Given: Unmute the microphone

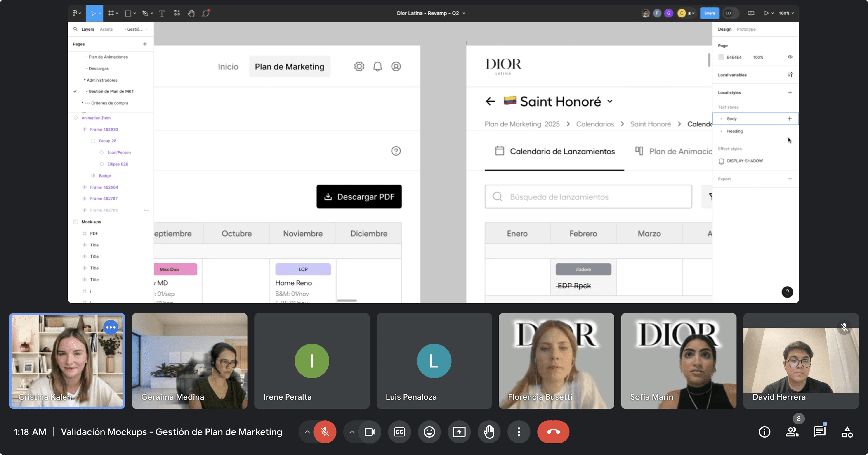Looking at the screenshot, I should [x=325, y=432].
